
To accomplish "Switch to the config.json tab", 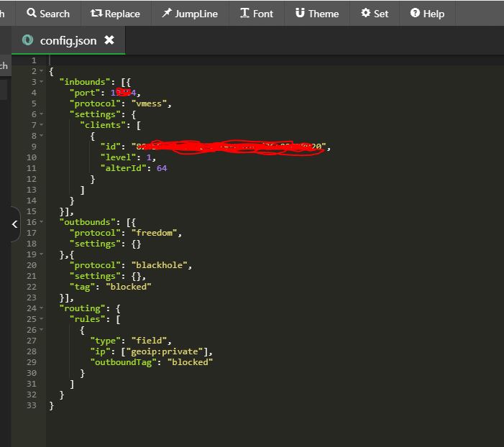I will pos(68,40).
